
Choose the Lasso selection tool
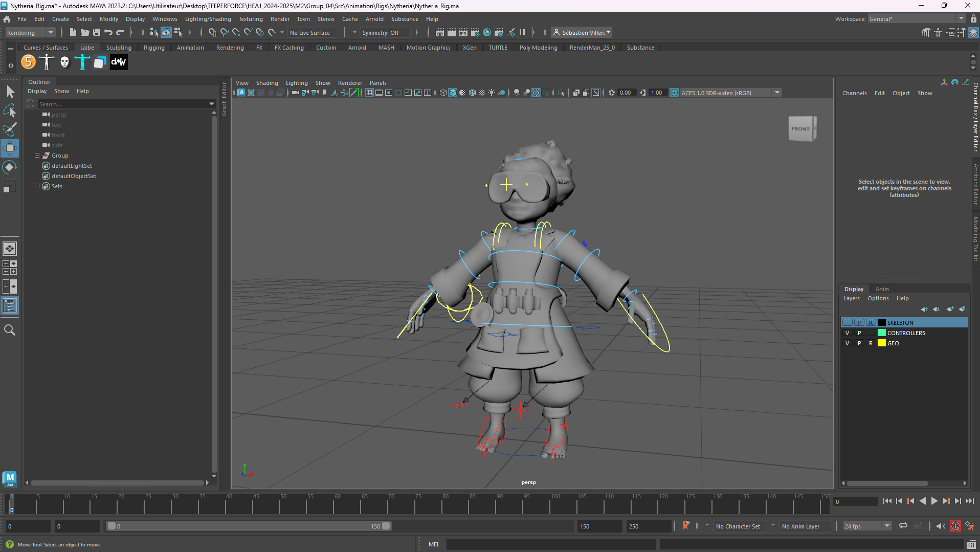point(10,111)
